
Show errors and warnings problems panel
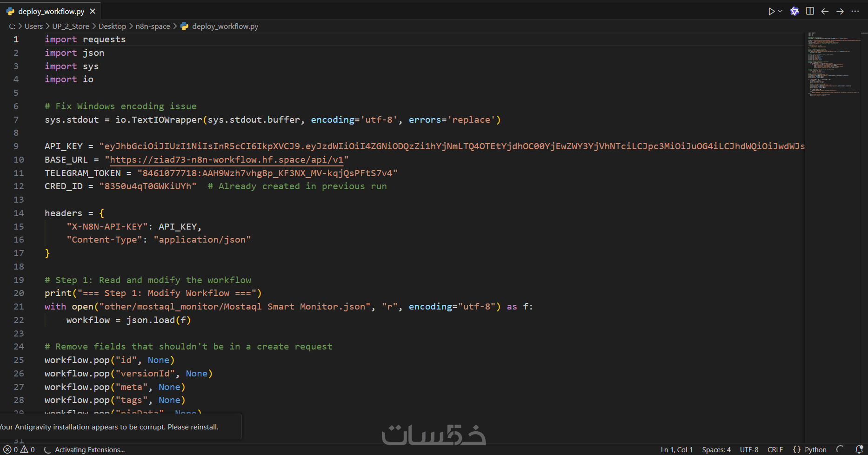coord(19,449)
